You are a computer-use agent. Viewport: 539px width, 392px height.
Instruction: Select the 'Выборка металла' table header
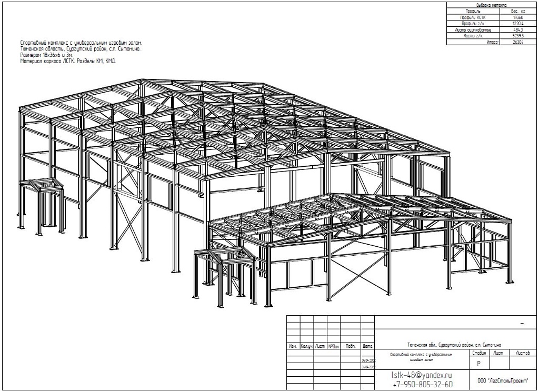492,4
